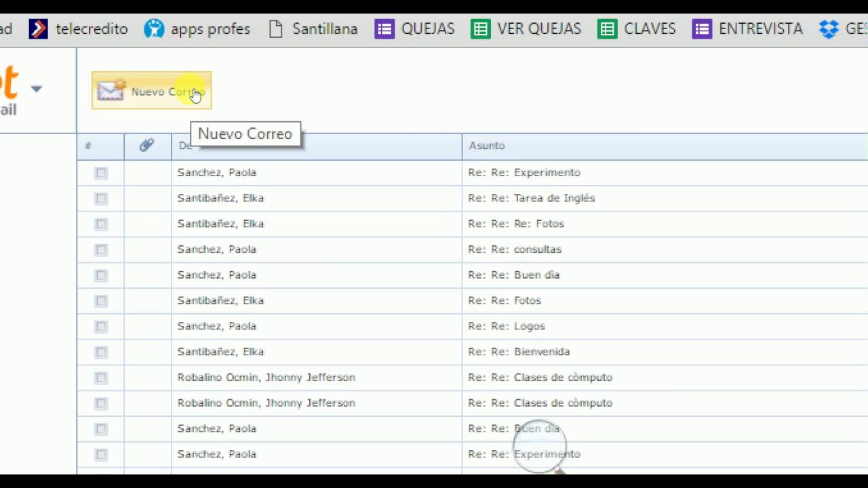This screenshot has height=488, width=868.
Task: Open the Santillana bookmark
Action: pos(313,29)
